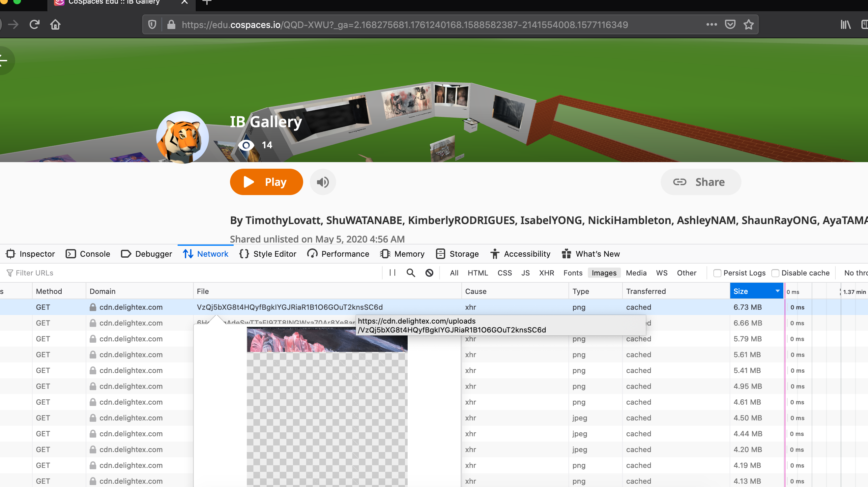Close the CoSpaces Edu browser tab
Screen dimensions: 868x487
[x=184, y=2]
